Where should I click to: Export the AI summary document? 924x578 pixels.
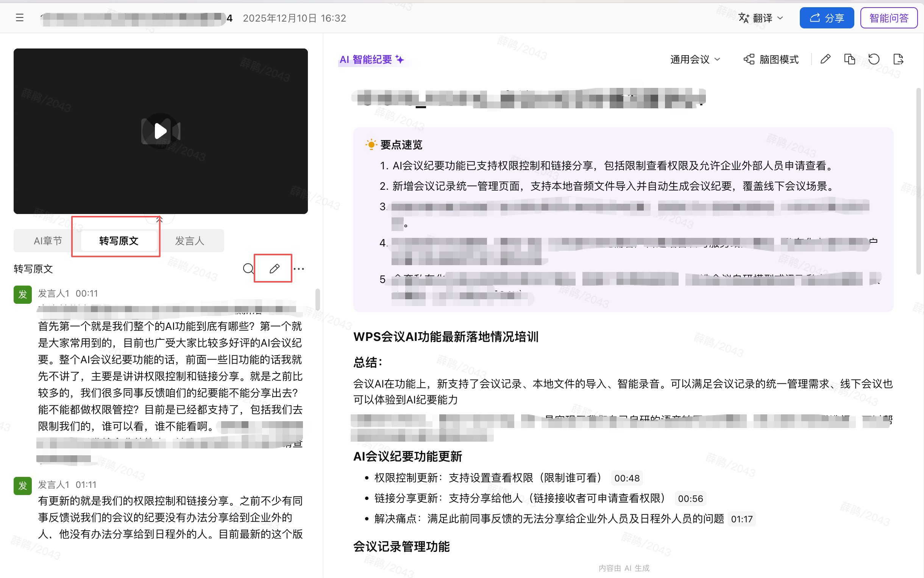[x=898, y=59]
